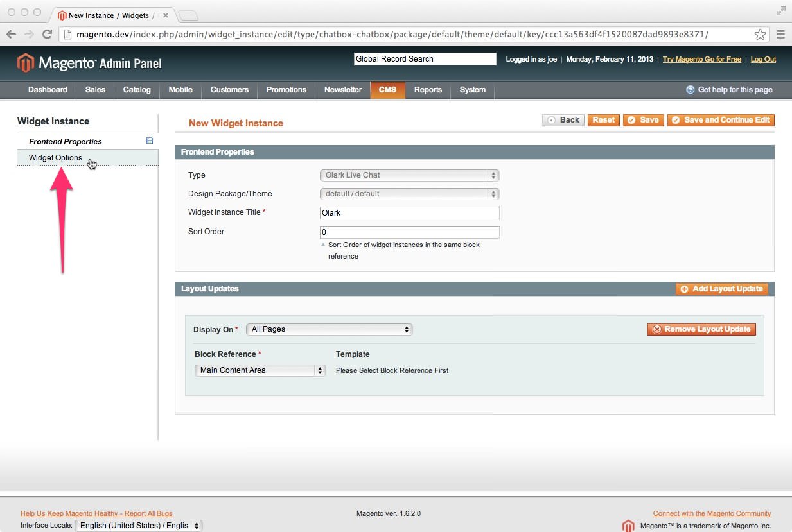Click the Widget Instance Title field
The image size is (792, 532).
[x=409, y=213]
